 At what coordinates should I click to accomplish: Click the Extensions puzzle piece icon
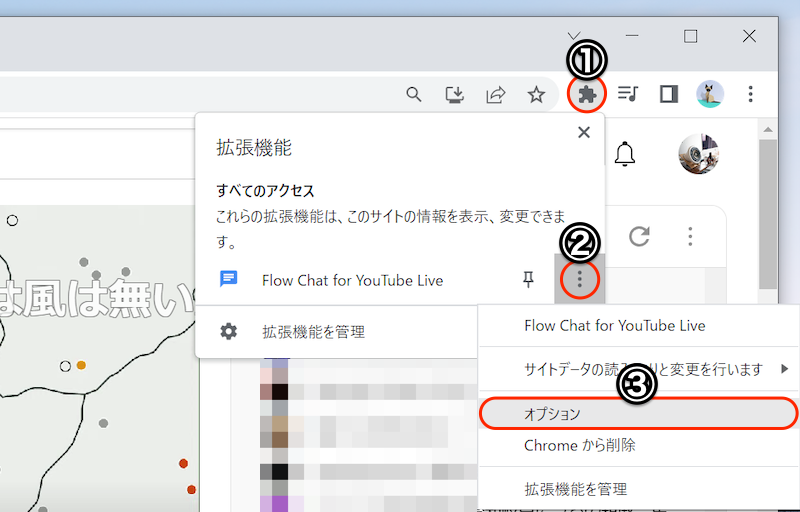pos(587,95)
